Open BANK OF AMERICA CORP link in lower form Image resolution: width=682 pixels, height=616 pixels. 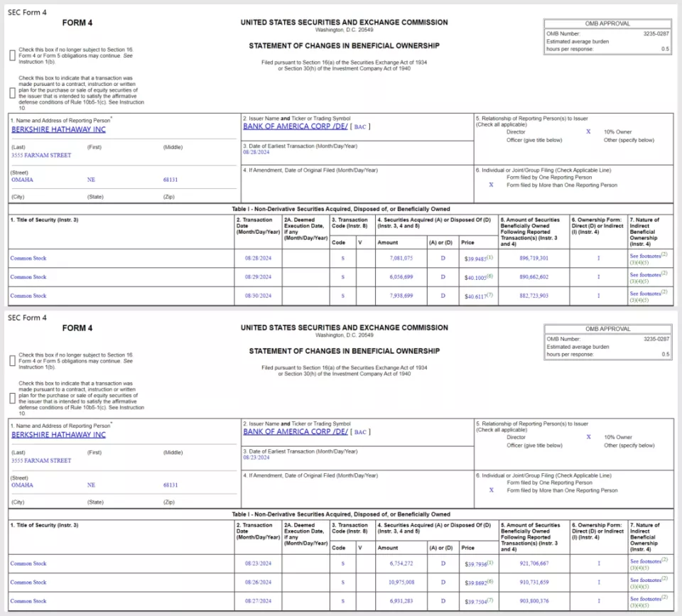pos(296,432)
